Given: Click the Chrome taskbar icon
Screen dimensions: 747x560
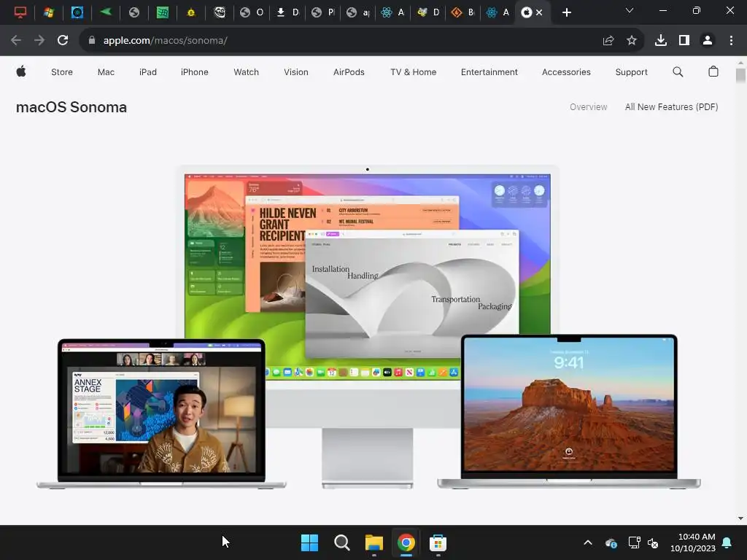Looking at the screenshot, I should tap(406, 542).
